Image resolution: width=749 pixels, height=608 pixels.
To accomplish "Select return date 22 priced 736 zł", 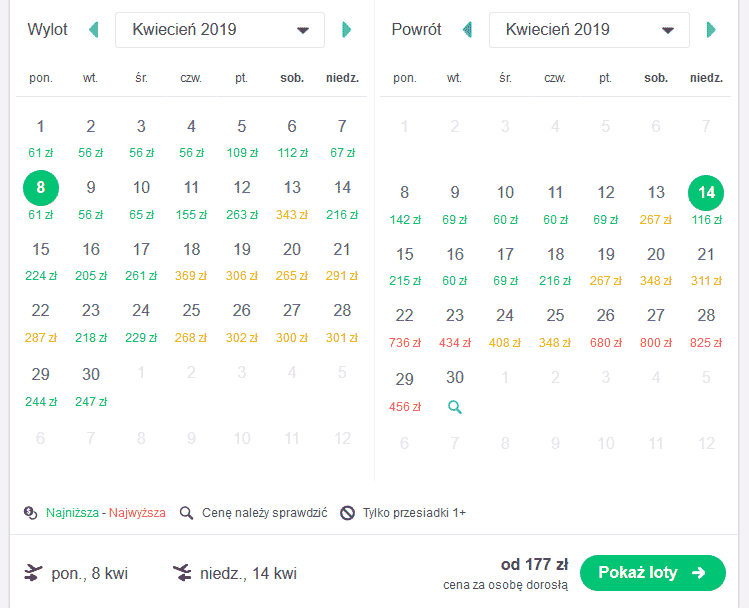I will 405,328.
